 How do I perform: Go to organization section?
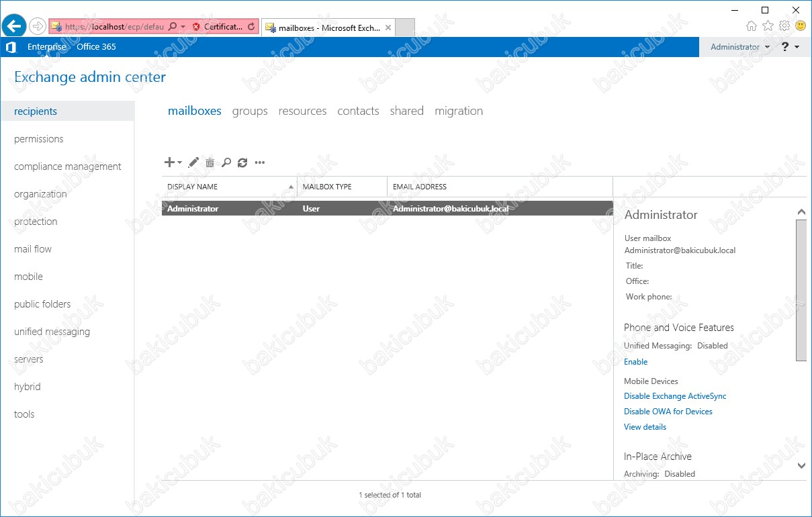click(x=40, y=194)
